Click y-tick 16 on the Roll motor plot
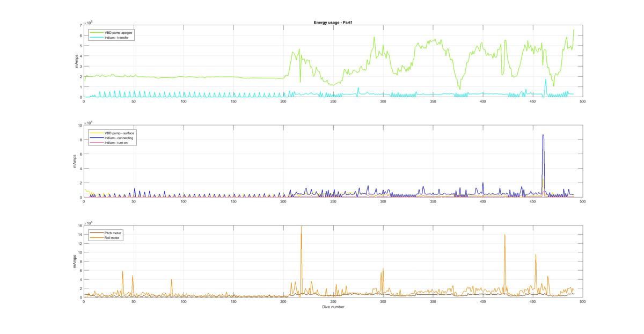The width and height of the screenshot is (644, 334). (x=79, y=226)
